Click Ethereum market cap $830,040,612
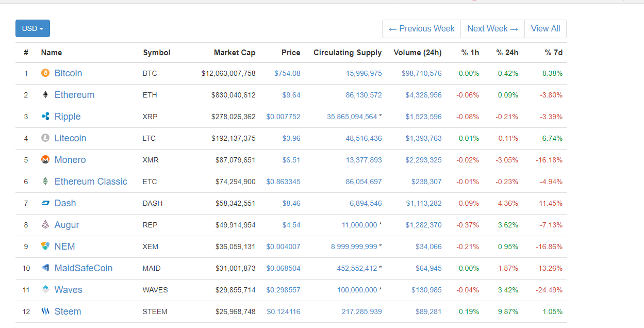 pos(234,95)
